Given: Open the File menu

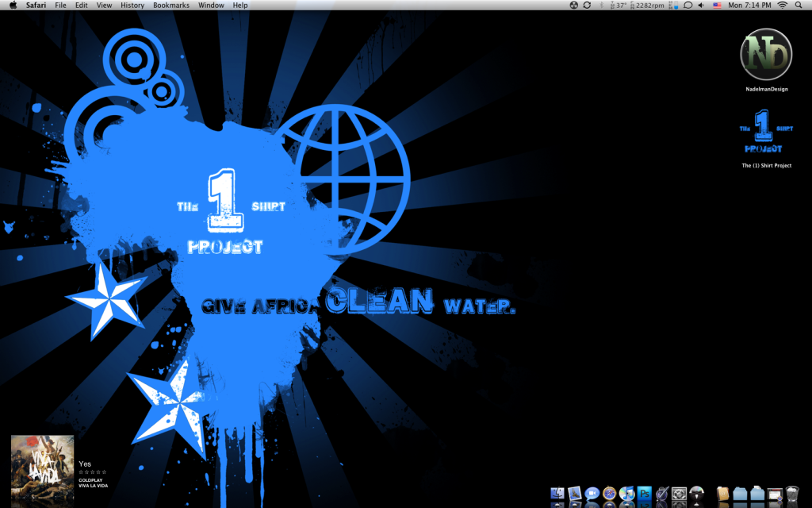Looking at the screenshot, I should click(60, 6).
